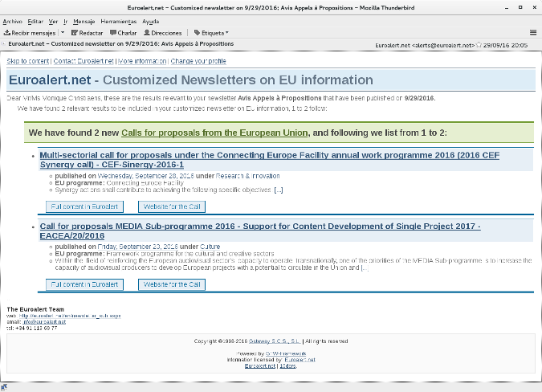Open the MEDIA Sub-programme call title link
Screen dimensions: 542x392
[x=260, y=231]
